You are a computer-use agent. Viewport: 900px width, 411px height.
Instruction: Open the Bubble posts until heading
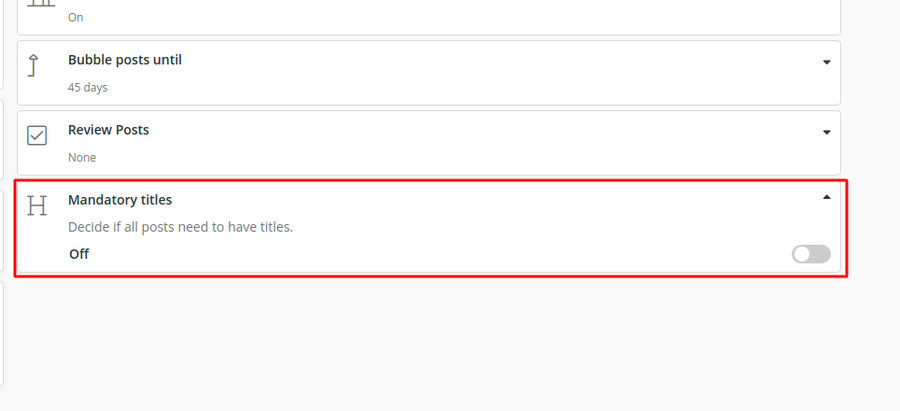click(x=125, y=60)
